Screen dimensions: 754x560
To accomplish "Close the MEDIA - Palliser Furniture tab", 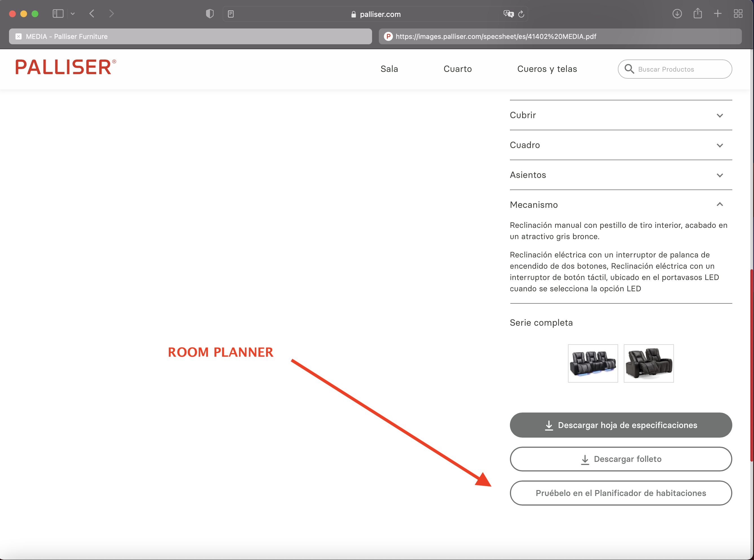I will click(19, 36).
